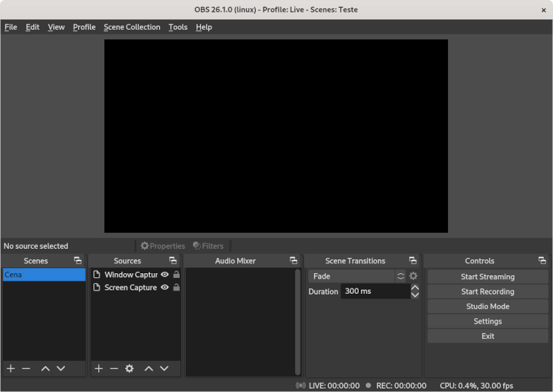
Task: Undock the Audio Mixer panel
Action: pyautogui.click(x=294, y=261)
